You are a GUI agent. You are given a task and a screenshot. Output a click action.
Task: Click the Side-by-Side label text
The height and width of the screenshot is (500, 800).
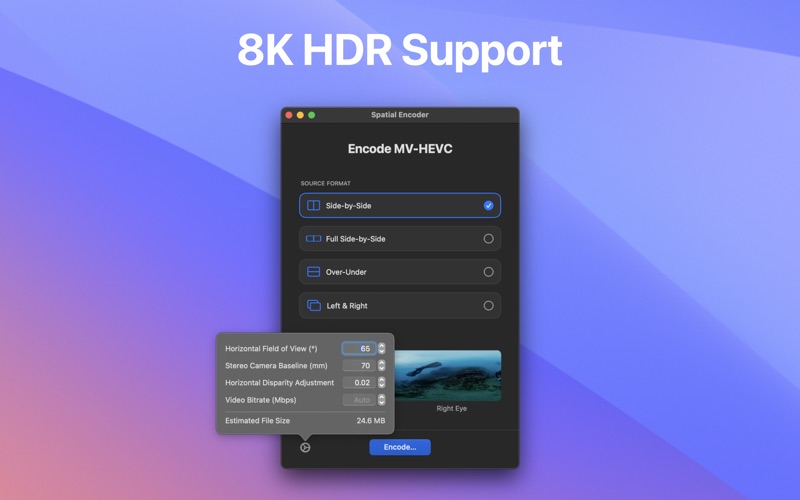point(348,206)
